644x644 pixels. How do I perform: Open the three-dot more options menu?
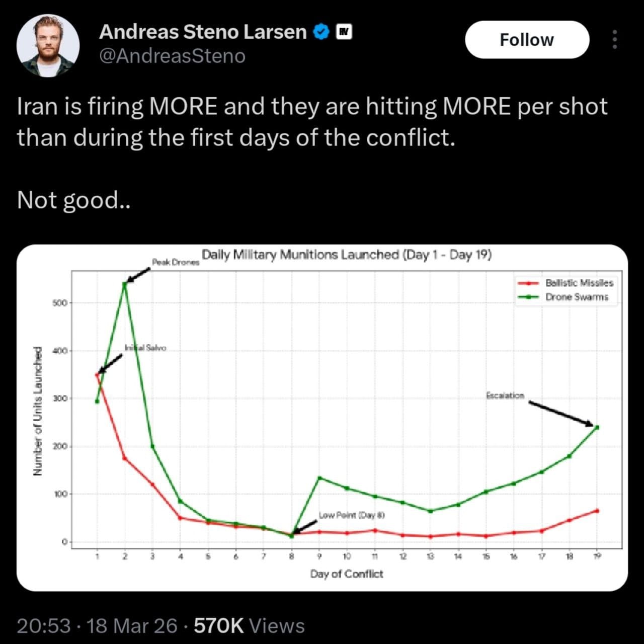point(614,39)
